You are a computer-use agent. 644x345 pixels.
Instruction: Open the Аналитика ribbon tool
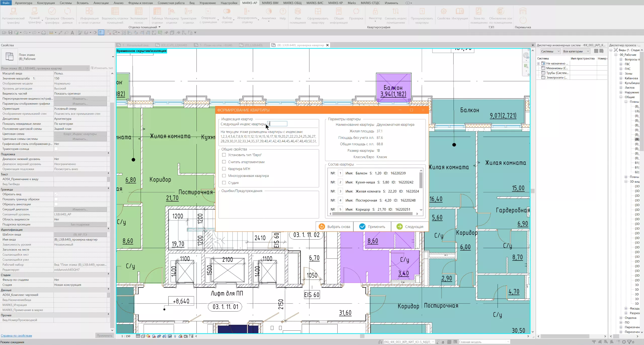(x=269, y=12)
